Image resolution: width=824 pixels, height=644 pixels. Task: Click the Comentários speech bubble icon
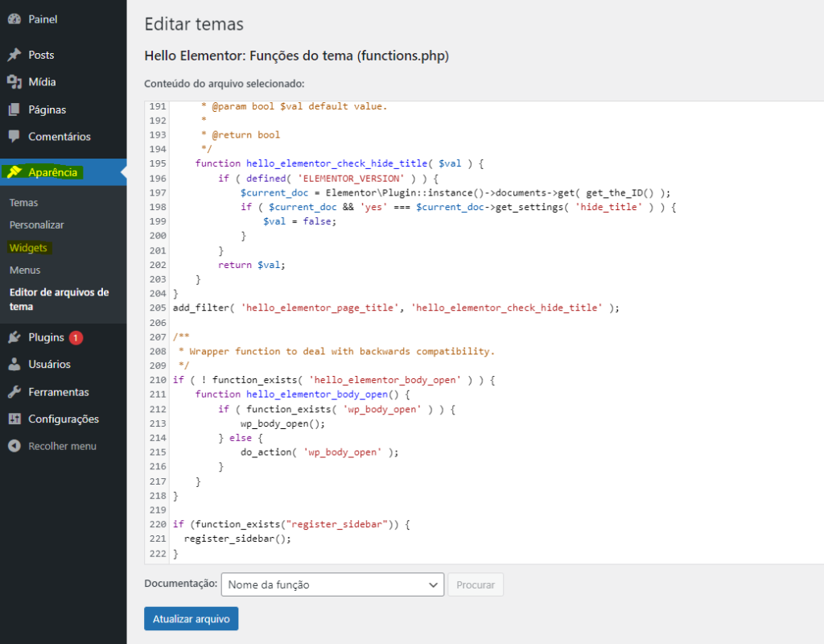click(14, 137)
